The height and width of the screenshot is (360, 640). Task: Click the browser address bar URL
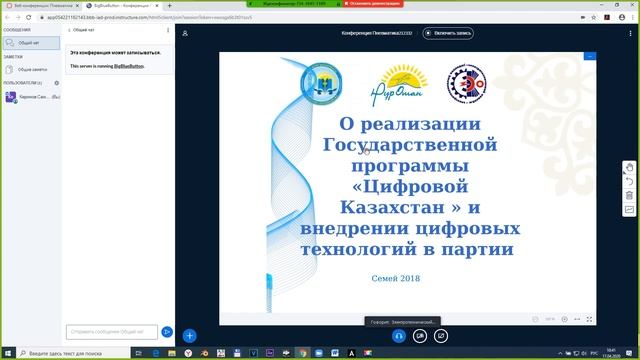click(149, 18)
